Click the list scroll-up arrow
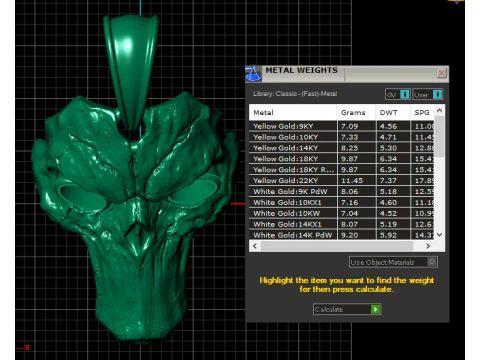 pos(439,110)
